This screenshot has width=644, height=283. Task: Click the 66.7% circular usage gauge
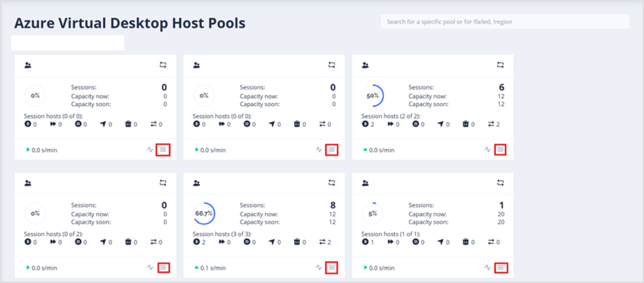[x=204, y=214]
